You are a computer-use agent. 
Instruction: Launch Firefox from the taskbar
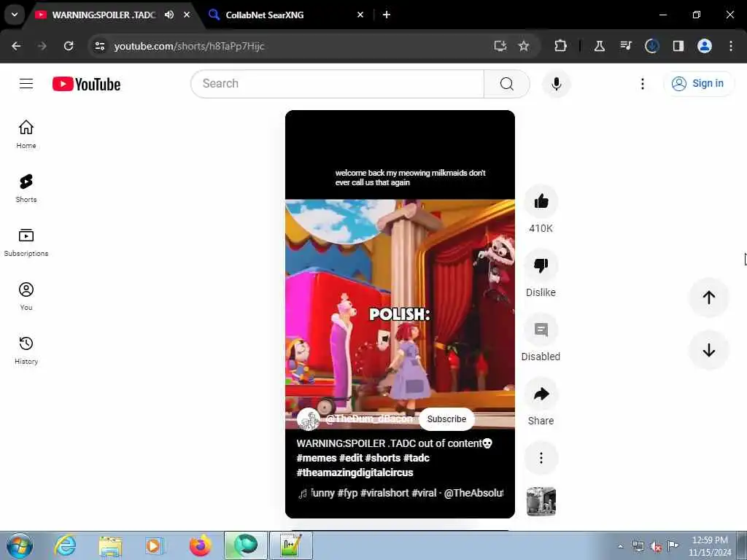pos(200,545)
